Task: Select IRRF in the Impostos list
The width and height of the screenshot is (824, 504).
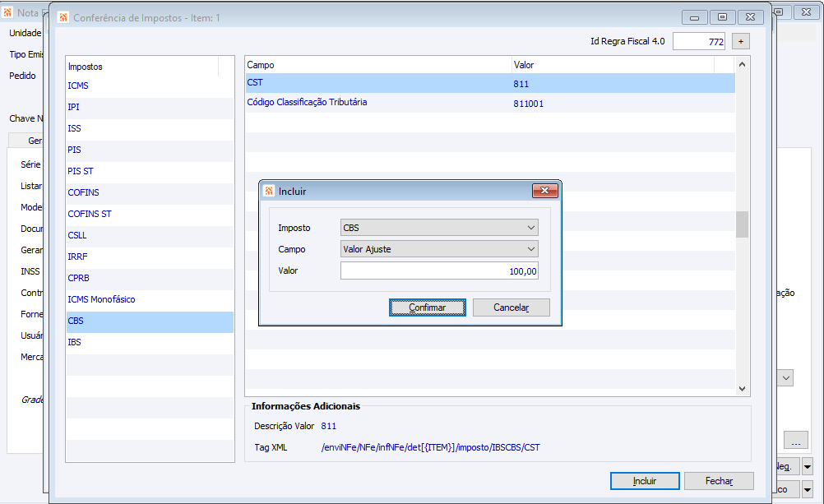Action: (150, 257)
